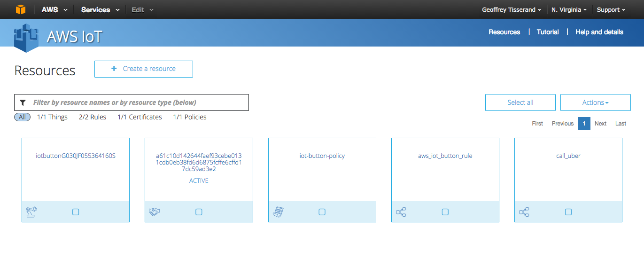Click the Select all button
644x259 pixels.
point(520,102)
